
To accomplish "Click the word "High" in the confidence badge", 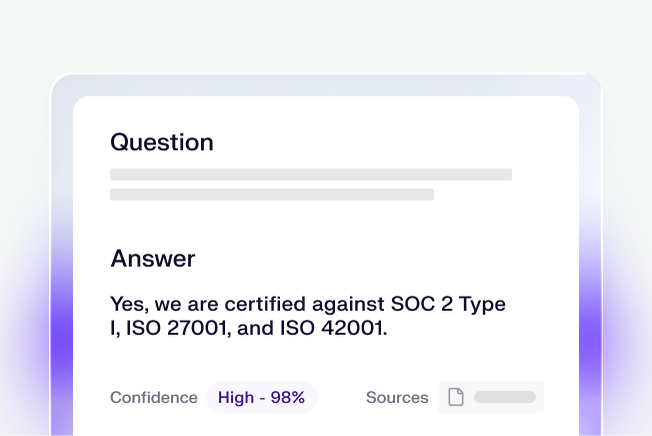I will (236, 397).
